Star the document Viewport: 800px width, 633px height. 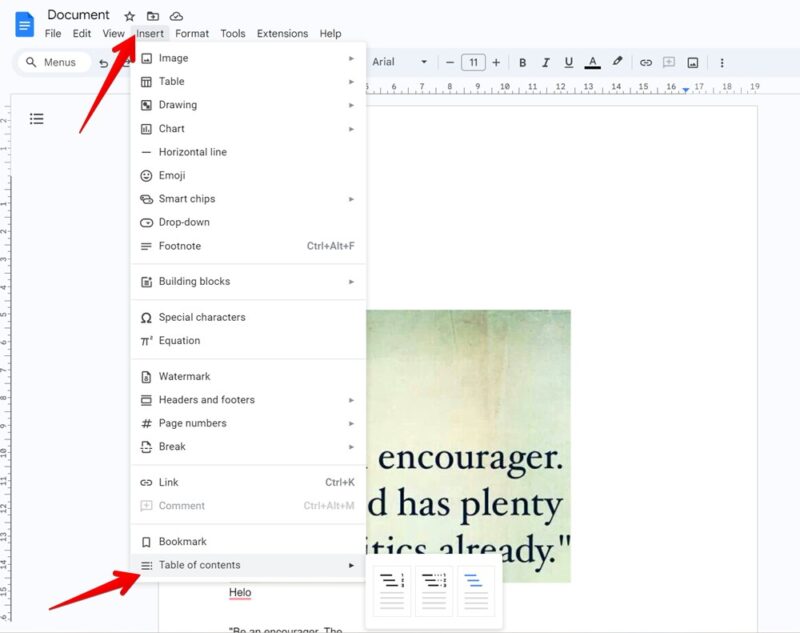point(129,15)
